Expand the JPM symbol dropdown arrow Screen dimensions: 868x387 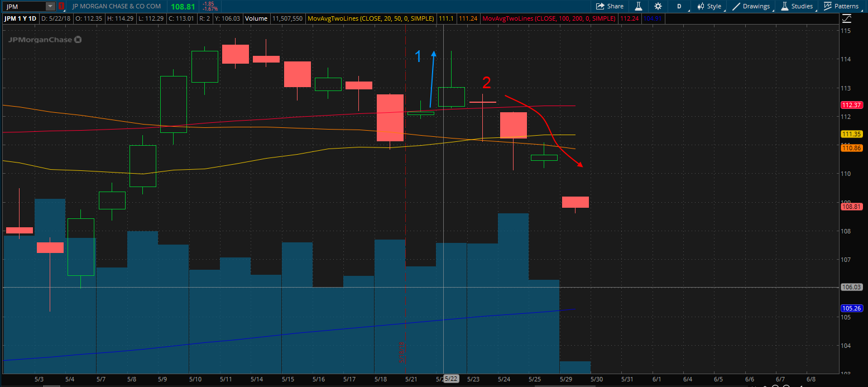[x=50, y=6]
